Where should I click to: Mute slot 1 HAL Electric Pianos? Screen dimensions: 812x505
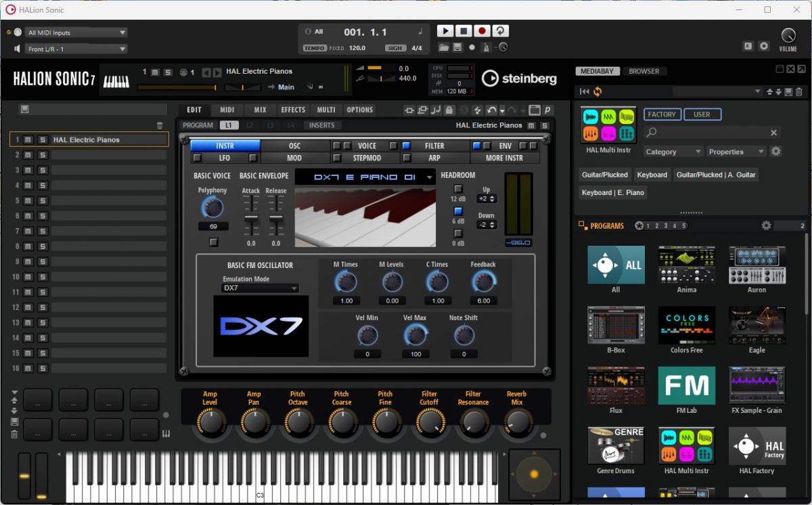[x=28, y=139]
